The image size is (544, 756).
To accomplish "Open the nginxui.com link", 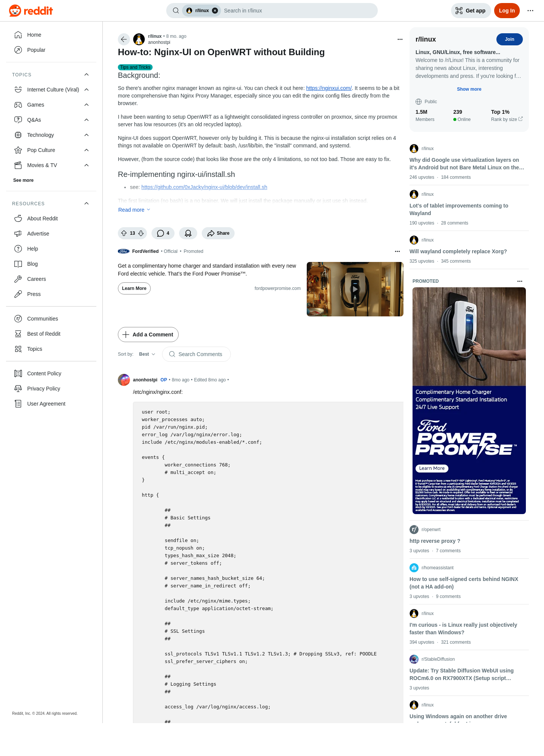I will [329, 88].
